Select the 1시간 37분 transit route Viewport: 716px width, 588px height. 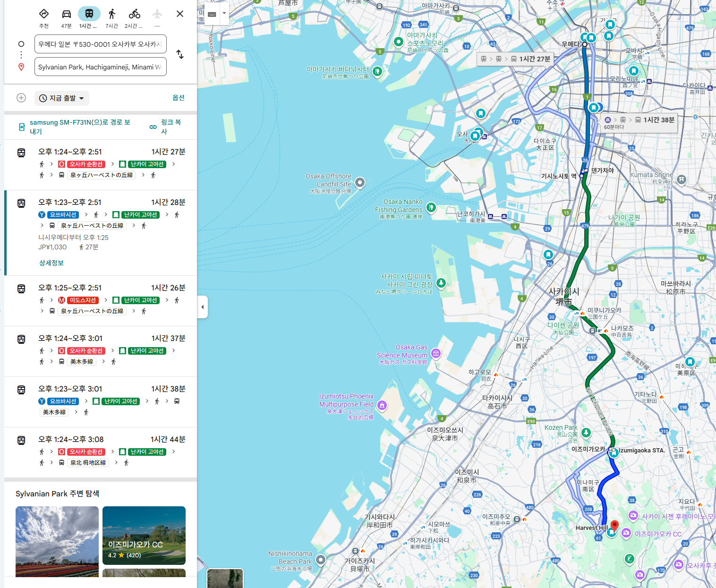(101, 351)
